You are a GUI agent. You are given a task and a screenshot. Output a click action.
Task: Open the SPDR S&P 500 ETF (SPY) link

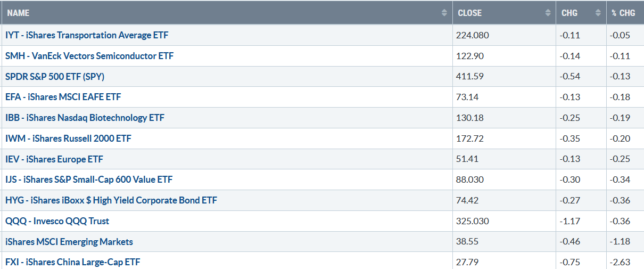[x=55, y=77]
